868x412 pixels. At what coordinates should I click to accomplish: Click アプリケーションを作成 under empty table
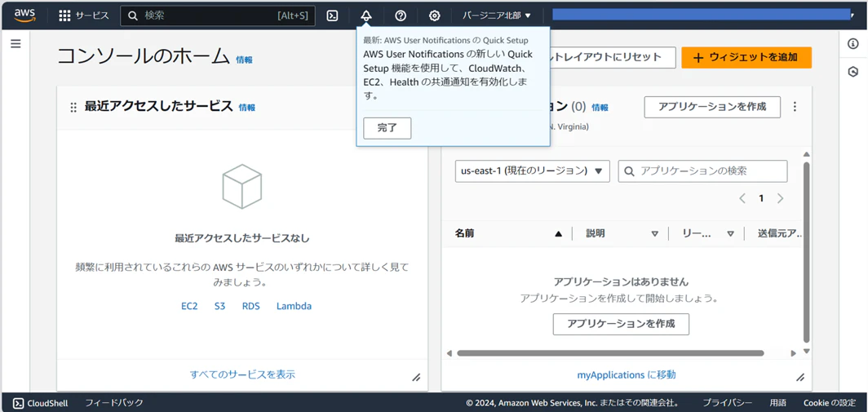pyautogui.click(x=621, y=324)
